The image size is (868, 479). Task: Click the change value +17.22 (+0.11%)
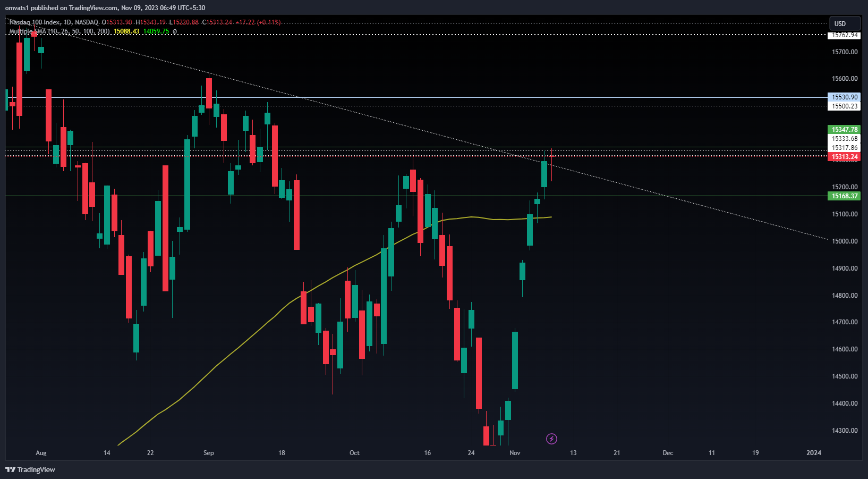coord(258,22)
